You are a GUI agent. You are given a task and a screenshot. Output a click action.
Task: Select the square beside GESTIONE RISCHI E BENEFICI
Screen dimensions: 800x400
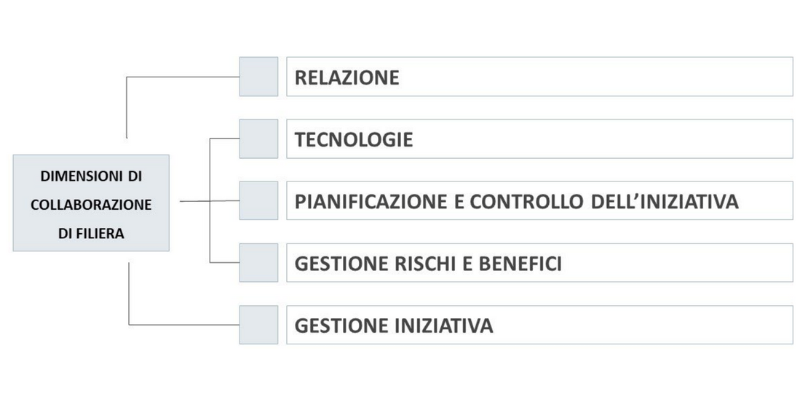pos(258,263)
